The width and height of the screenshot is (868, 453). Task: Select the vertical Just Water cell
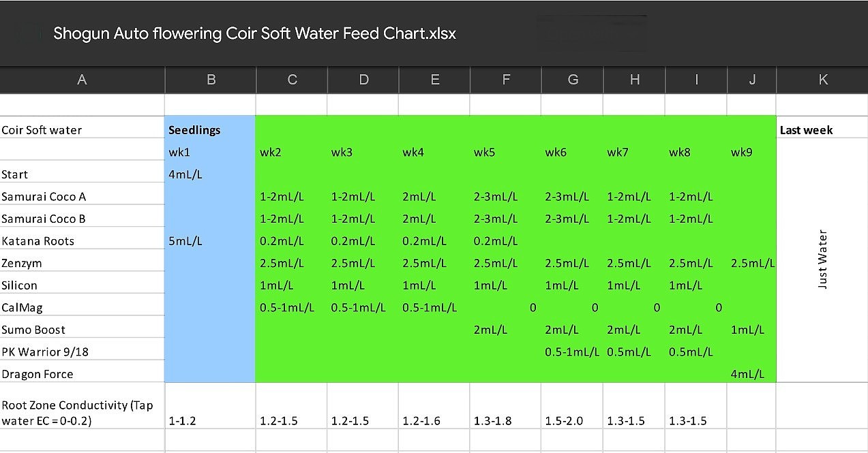tap(822, 260)
